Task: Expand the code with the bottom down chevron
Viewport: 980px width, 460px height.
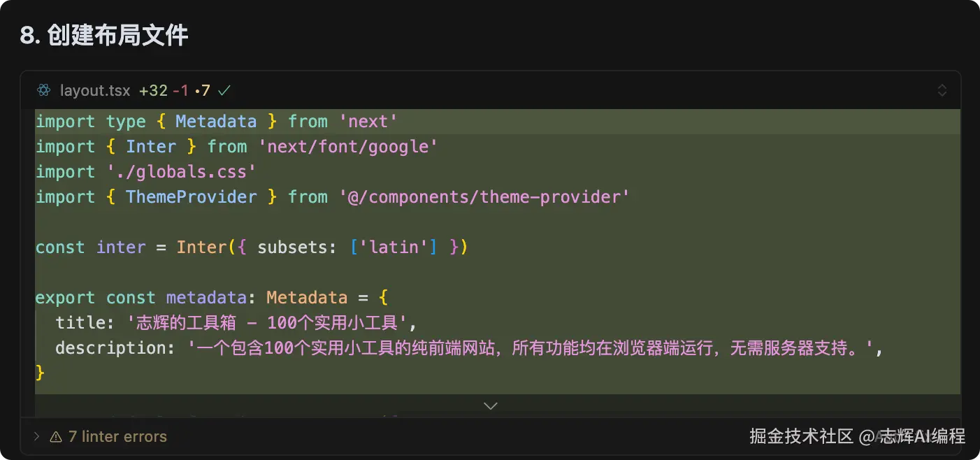Action: [491, 405]
